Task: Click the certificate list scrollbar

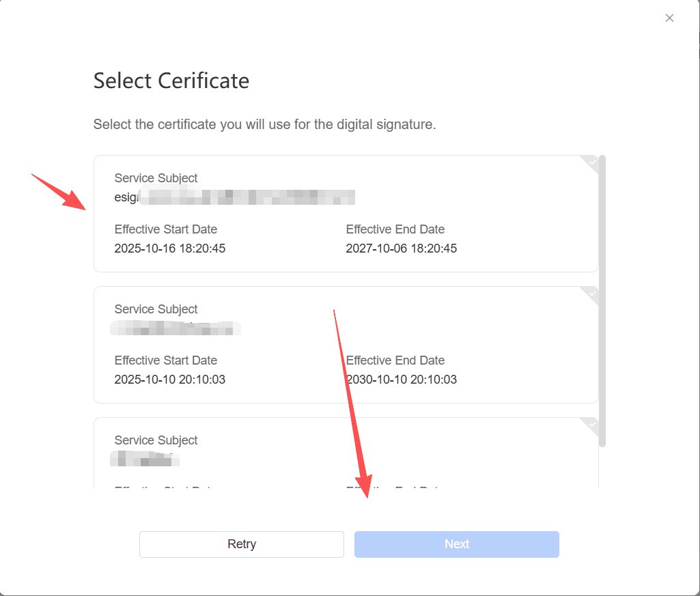Action: point(602,300)
